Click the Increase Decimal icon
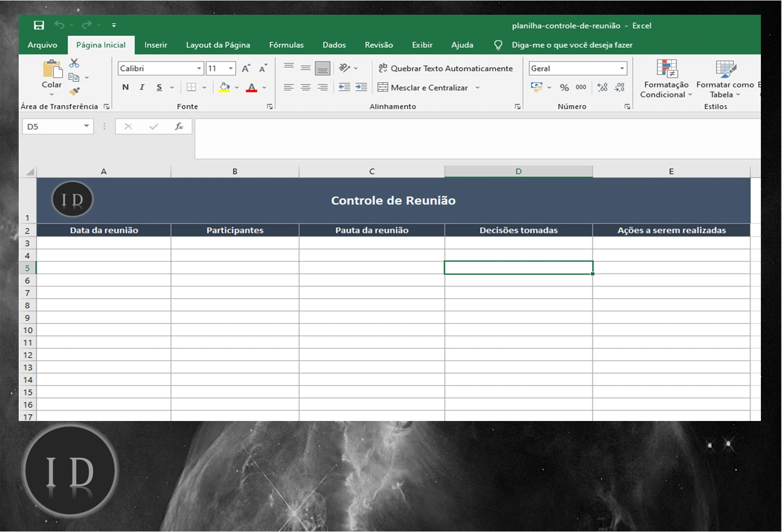782x532 pixels. click(x=602, y=87)
